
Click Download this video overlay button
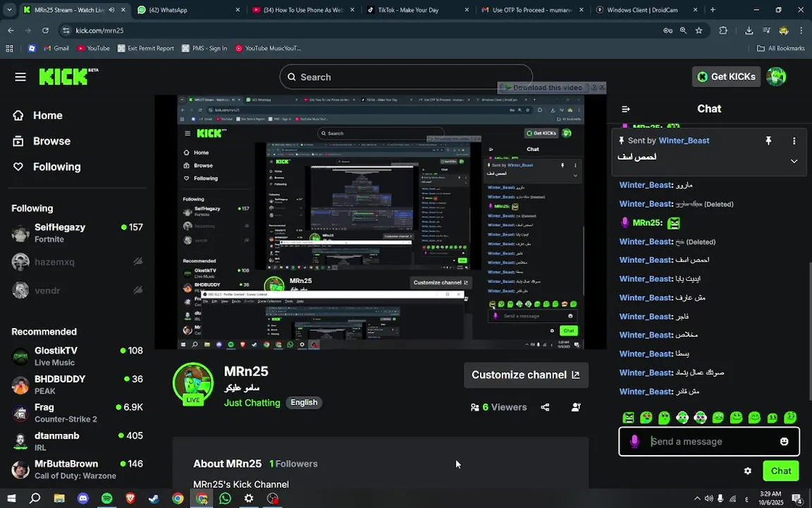click(543, 87)
